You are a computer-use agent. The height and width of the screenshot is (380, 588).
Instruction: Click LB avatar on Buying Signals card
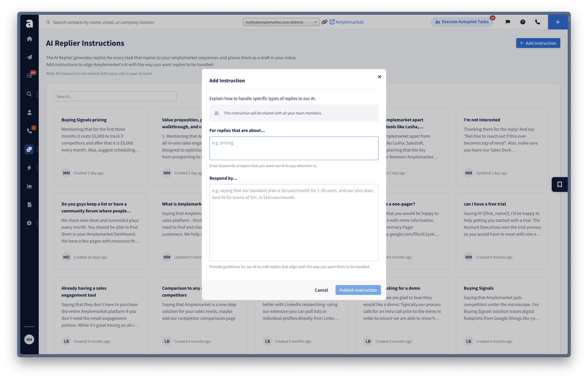(x=469, y=341)
